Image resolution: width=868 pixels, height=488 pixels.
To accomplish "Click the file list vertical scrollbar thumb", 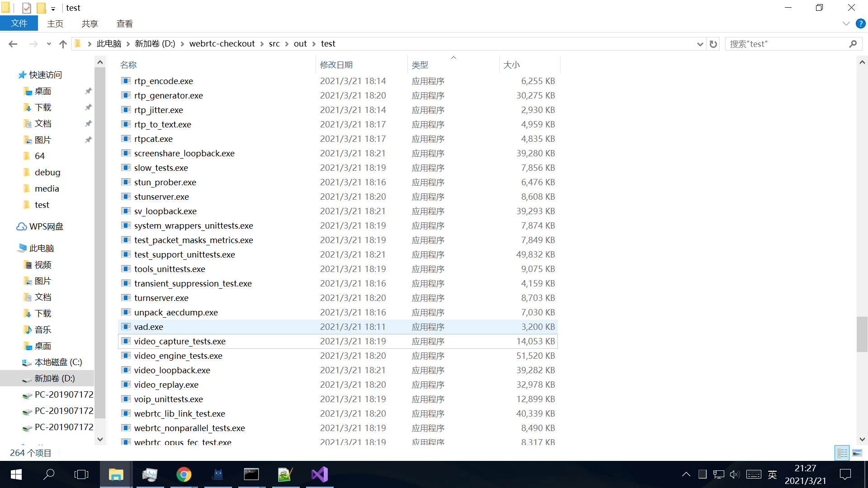I will [862, 334].
